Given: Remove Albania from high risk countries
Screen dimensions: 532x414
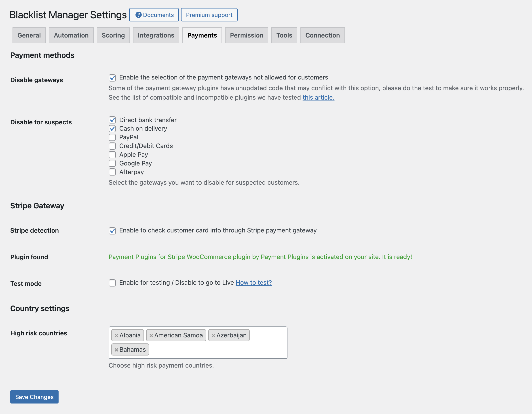Looking at the screenshot, I should 116,336.
